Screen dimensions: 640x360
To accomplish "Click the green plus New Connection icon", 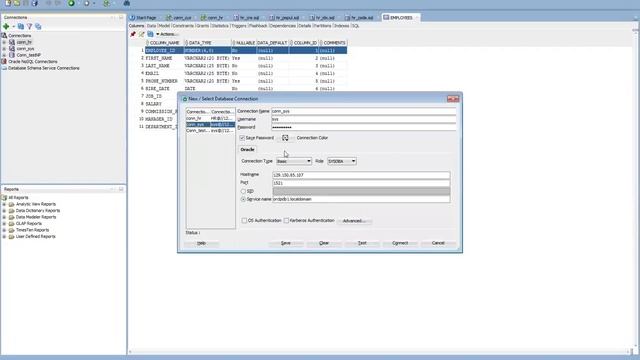I will pos(6,26).
